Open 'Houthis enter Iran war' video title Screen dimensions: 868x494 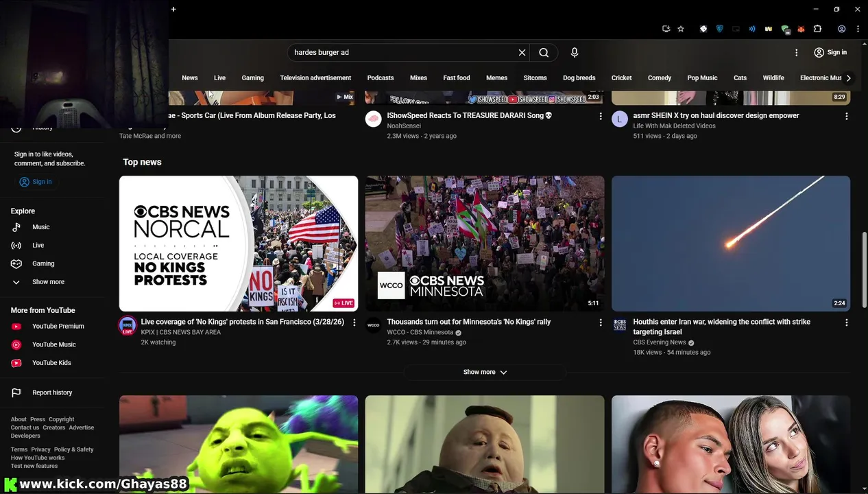tap(722, 327)
